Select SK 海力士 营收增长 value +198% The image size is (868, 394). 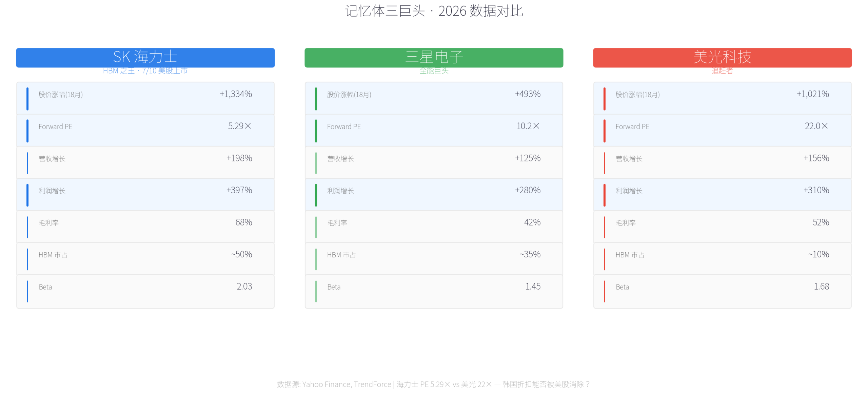click(x=239, y=158)
